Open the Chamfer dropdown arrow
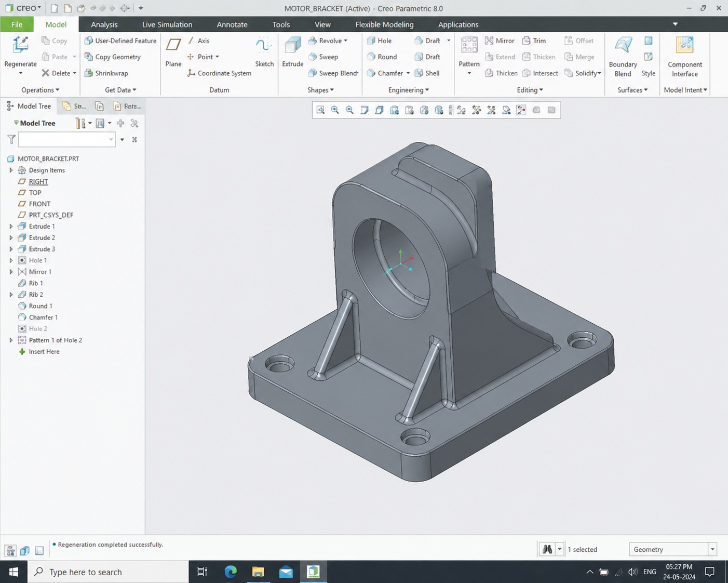728x583 pixels. tap(408, 73)
